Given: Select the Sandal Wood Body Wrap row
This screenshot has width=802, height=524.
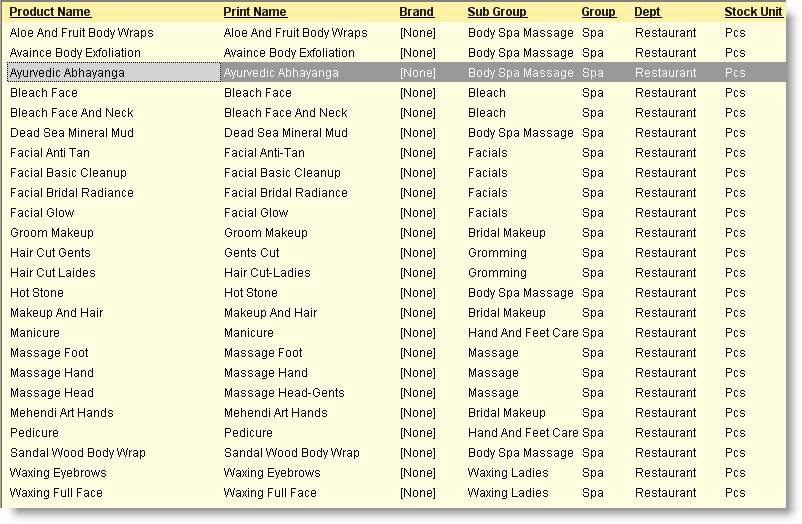Looking at the screenshot, I should tap(396, 452).
